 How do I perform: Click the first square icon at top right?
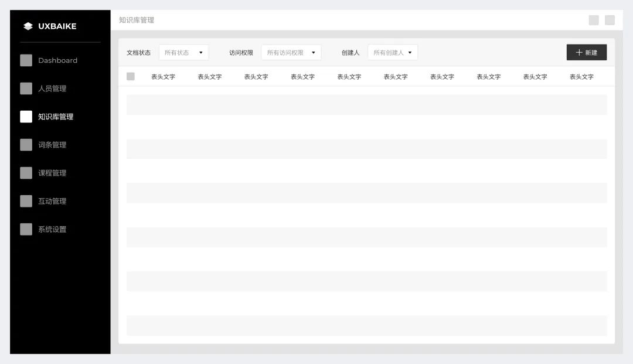tap(593, 19)
